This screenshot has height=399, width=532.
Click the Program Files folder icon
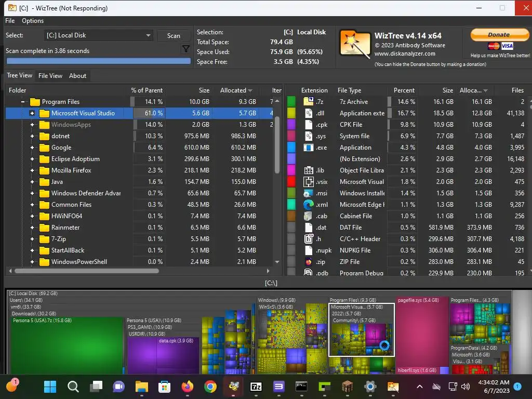[35, 102]
